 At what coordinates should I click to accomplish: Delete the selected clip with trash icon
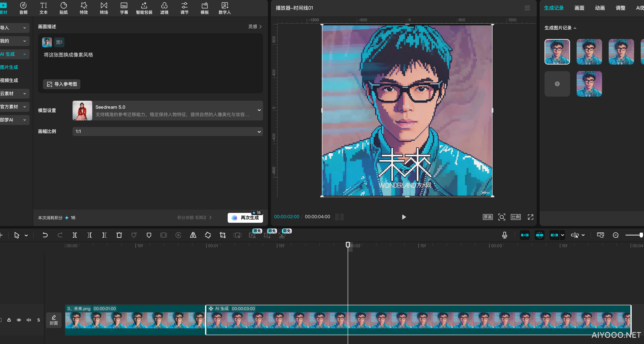tap(119, 235)
